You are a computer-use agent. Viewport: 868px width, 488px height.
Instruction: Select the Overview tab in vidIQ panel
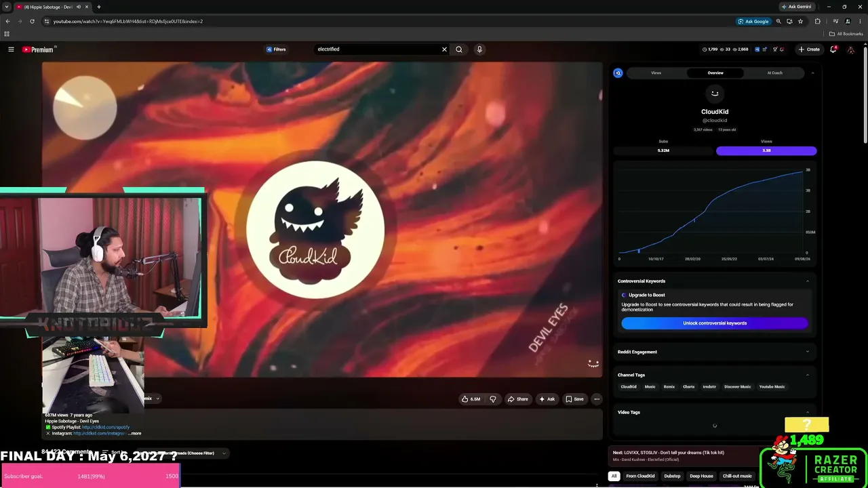[x=715, y=73]
